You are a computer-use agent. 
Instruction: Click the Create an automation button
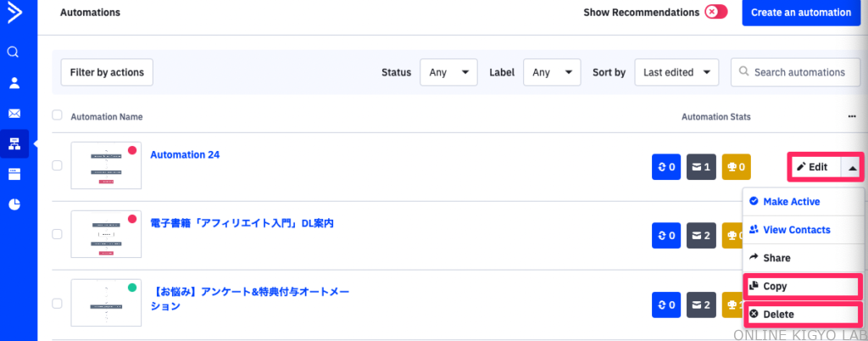pos(800,13)
